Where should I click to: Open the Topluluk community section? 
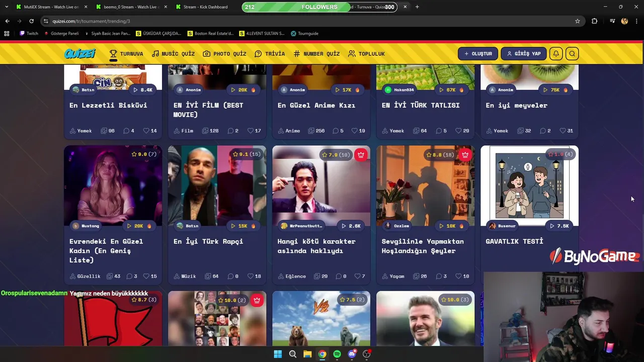coord(366,54)
